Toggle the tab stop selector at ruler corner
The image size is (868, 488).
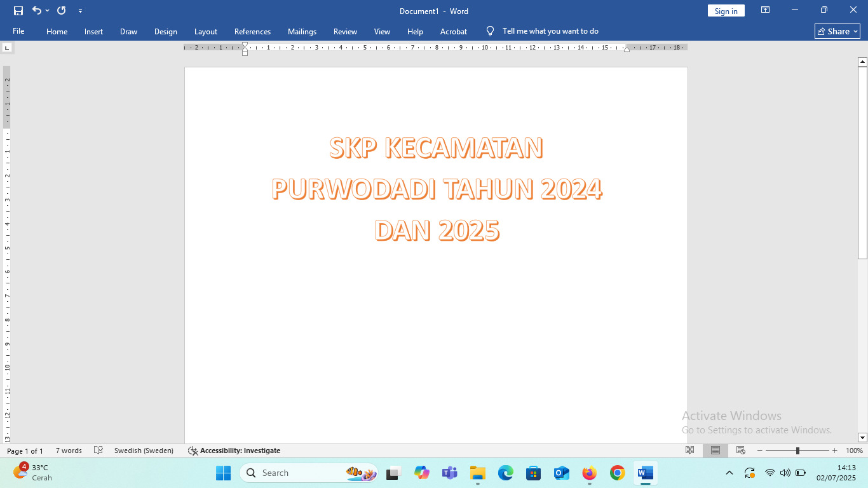pyautogui.click(x=7, y=48)
